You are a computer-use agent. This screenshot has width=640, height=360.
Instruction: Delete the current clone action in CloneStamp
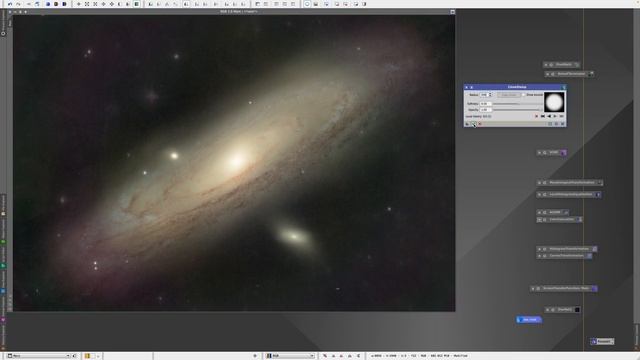tap(537, 116)
